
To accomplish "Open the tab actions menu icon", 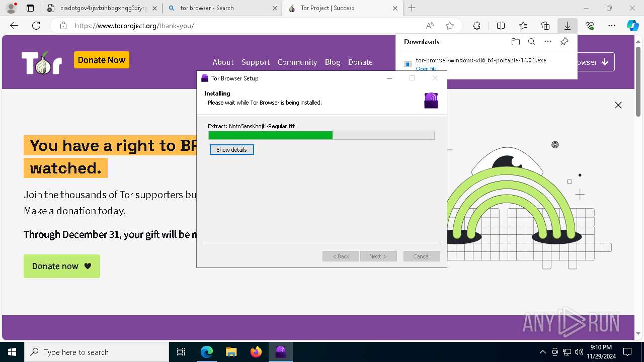I will (x=30, y=8).
